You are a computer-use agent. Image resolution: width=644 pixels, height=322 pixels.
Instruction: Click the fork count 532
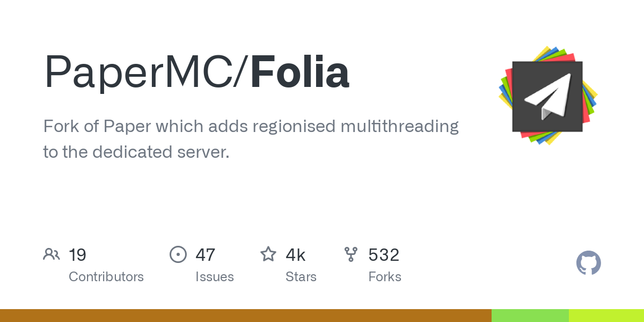coord(384,255)
